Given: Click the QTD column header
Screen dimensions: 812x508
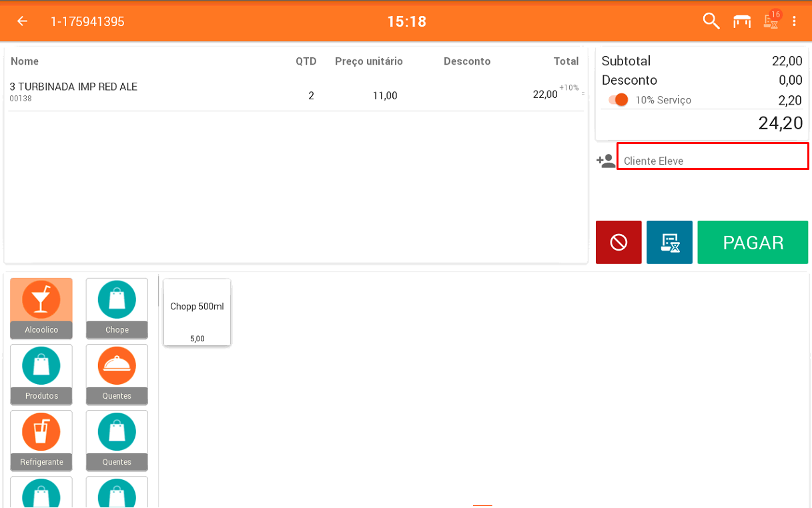Looking at the screenshot, I should click(306, 61).
